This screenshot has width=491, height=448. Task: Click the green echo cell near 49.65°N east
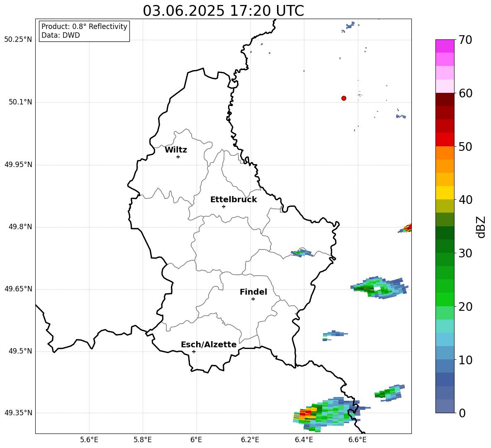(379, 288)
